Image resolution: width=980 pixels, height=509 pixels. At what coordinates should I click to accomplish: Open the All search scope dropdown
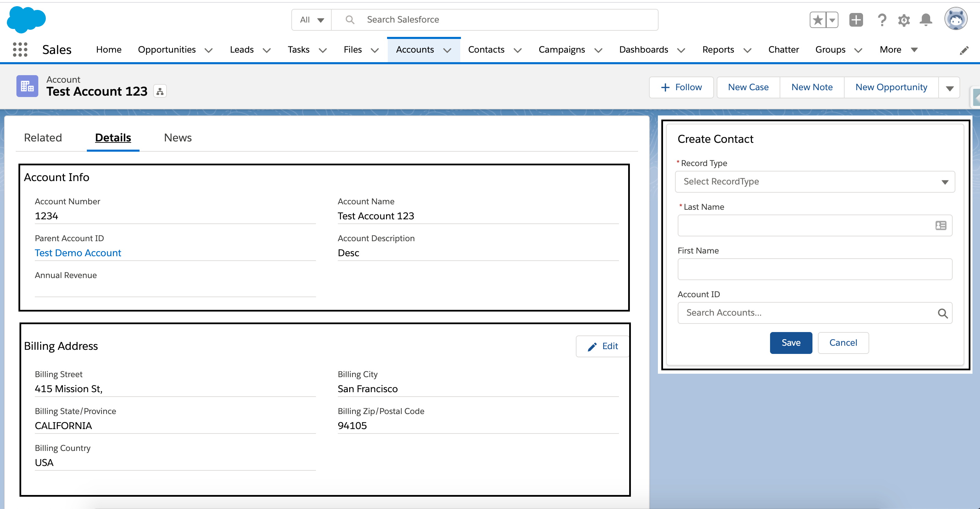pos(312,20)
